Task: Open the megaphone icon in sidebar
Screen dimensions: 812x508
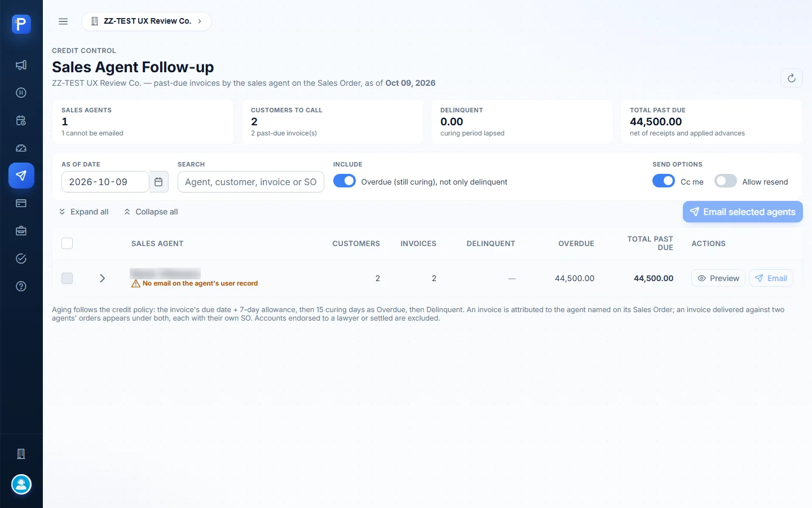Action: (x=21, y=65)
